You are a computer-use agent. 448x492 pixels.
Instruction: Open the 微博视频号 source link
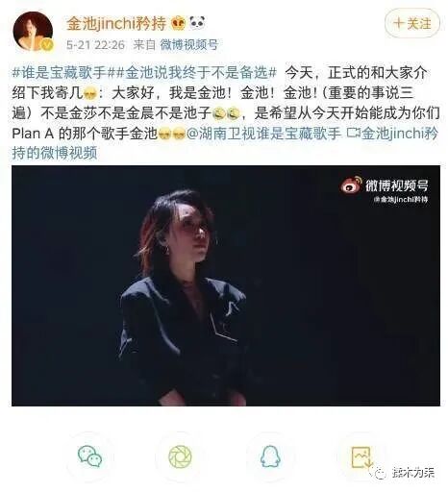189,44
